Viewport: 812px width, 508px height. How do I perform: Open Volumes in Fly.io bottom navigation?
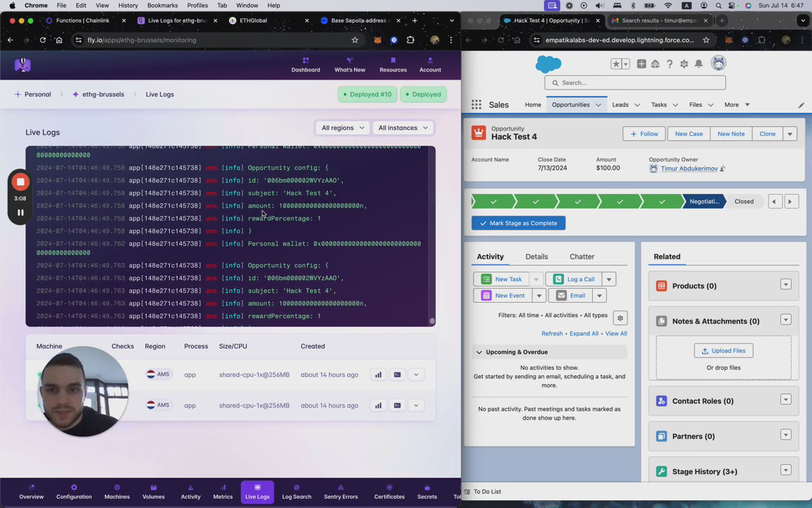(x=153, y=492)
